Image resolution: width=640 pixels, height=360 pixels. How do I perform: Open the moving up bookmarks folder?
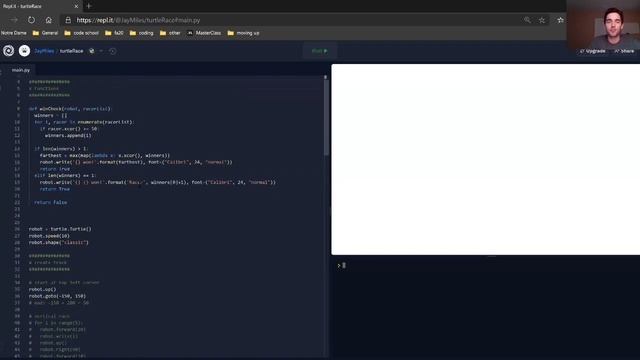click(x=243, y=33)
